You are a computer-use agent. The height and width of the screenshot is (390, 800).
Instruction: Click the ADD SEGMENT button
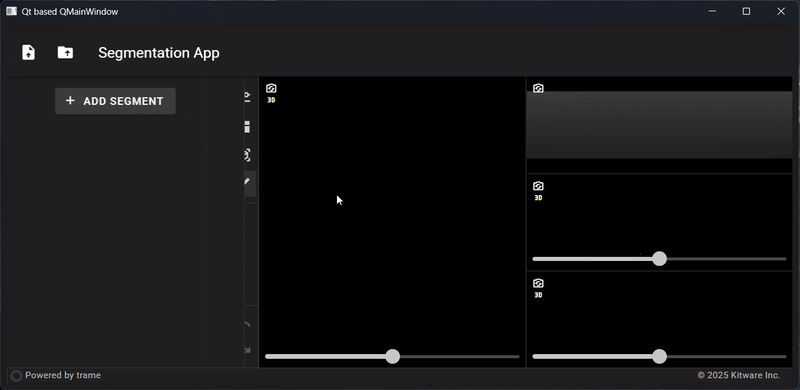pos(115,101)
